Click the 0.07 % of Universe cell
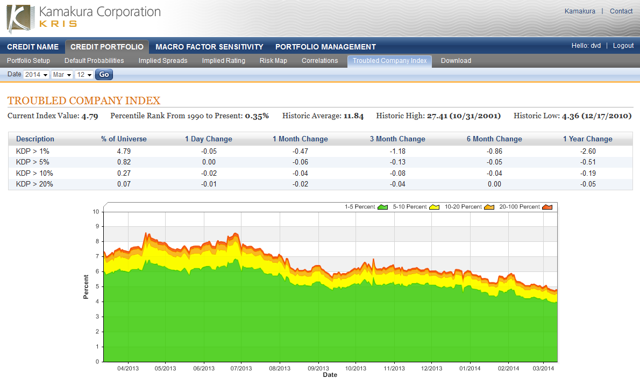The height and width of the screenshot is (380, 640). [x=124, y=184]
